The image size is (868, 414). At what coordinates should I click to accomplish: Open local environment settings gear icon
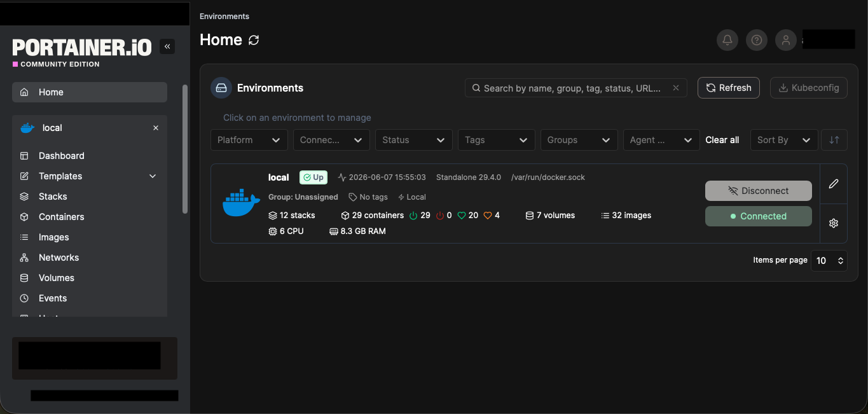coord(834,223)
